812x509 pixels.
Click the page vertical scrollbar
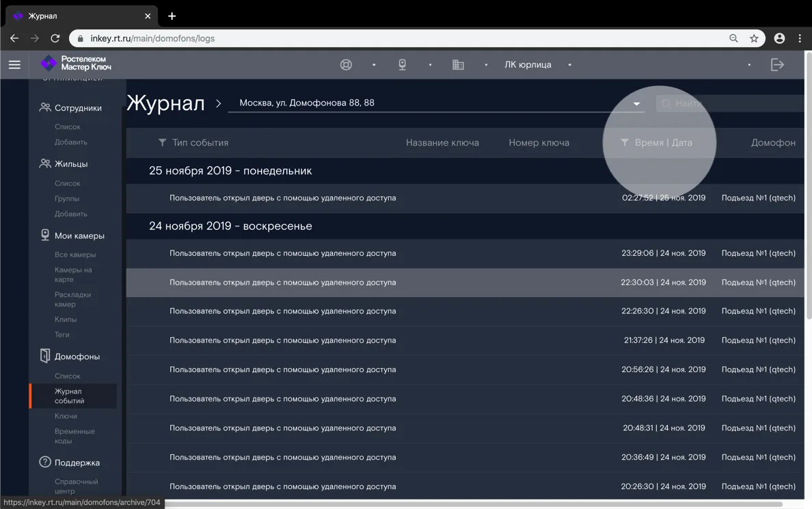(x=809, y=187)
